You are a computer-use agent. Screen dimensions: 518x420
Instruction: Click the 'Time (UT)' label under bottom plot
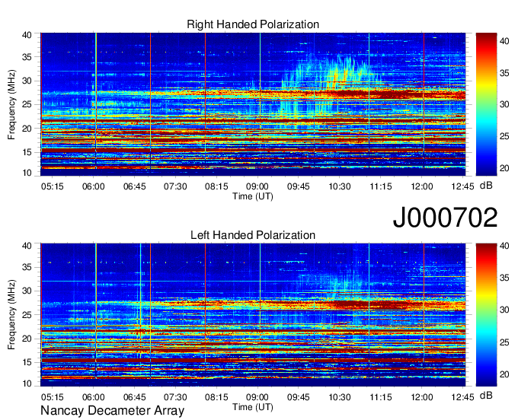(253, 407)
